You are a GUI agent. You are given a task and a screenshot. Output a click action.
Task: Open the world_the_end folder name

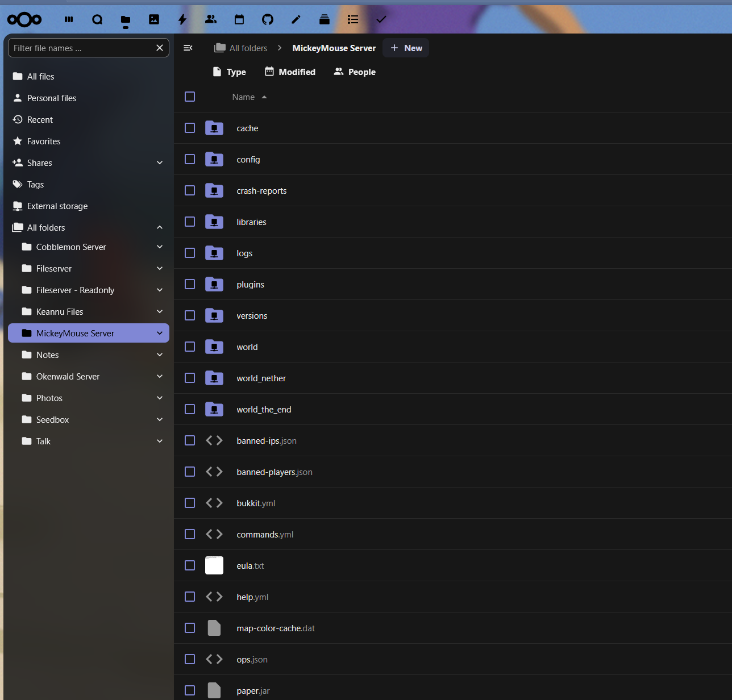point(264,409)
